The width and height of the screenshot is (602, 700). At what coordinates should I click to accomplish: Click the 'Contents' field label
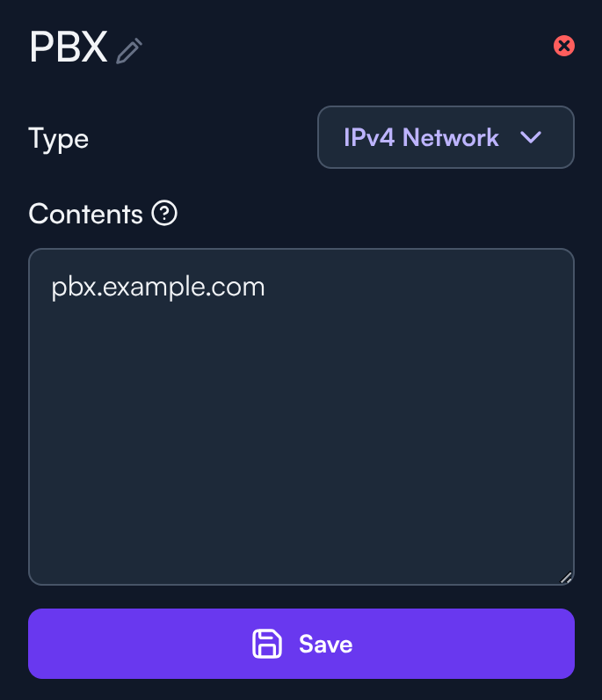[x=85, y=214]
